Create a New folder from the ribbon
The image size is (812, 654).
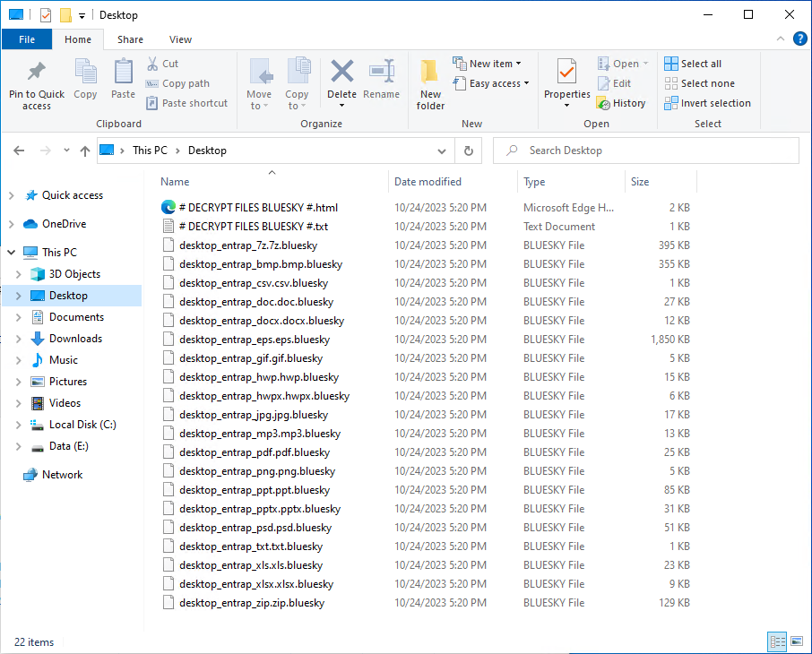(x=430, y=84)
